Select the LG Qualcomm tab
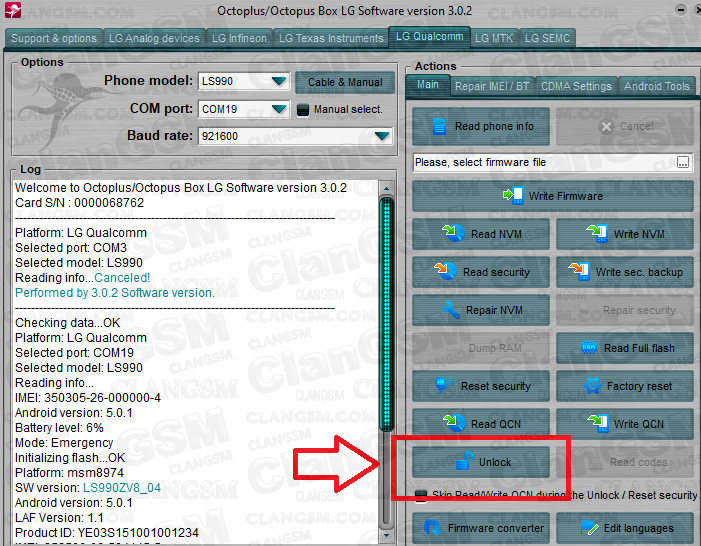 429,37
